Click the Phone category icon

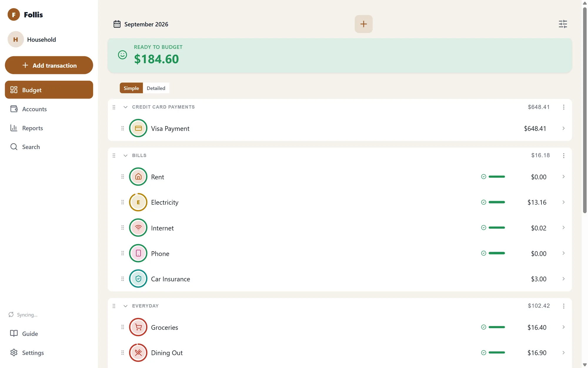[138, 253]
